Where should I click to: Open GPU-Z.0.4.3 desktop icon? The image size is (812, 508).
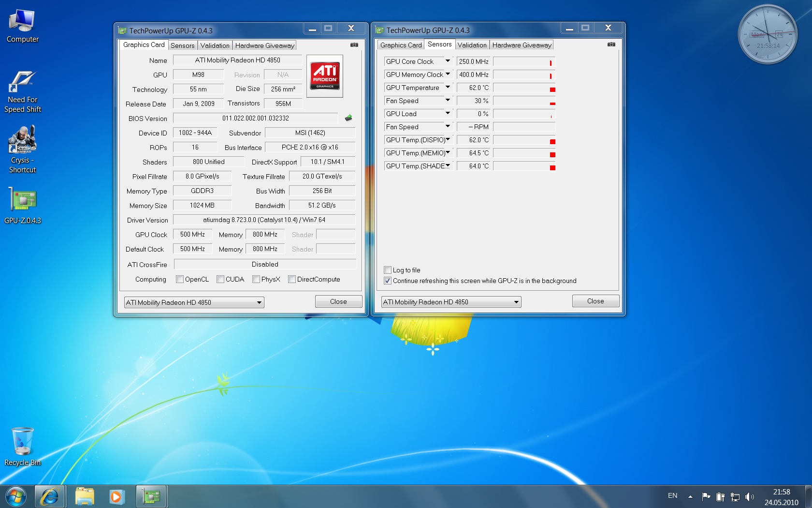(x=22, y=205)
